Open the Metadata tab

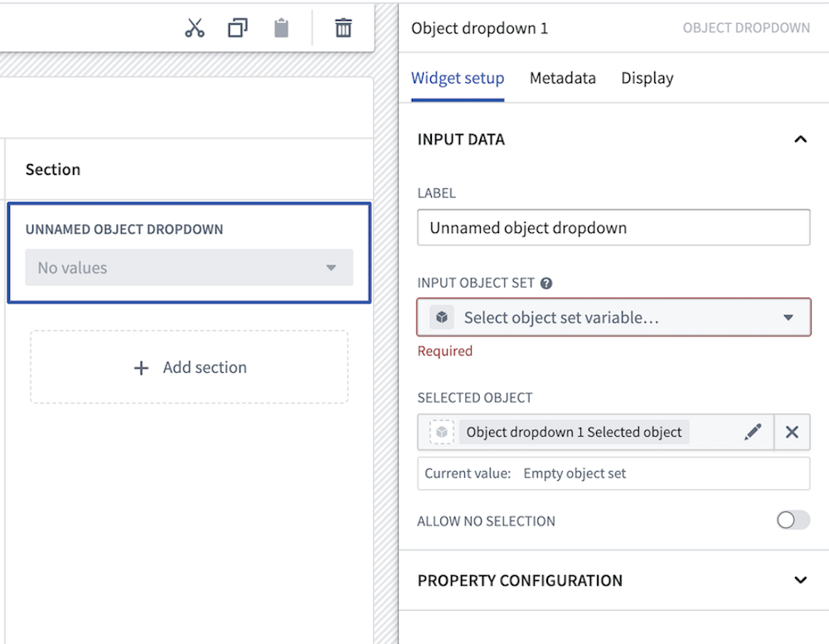(563, 78)
